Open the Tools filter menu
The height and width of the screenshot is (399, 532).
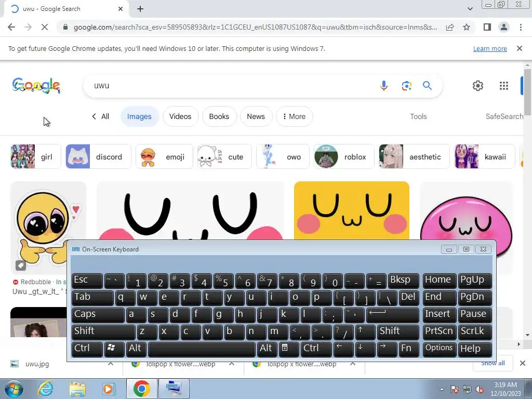418,116
